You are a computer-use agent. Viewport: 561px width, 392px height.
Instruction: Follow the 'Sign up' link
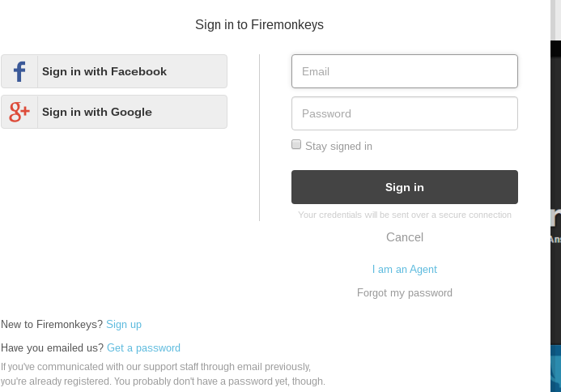[x=124, y=324]
